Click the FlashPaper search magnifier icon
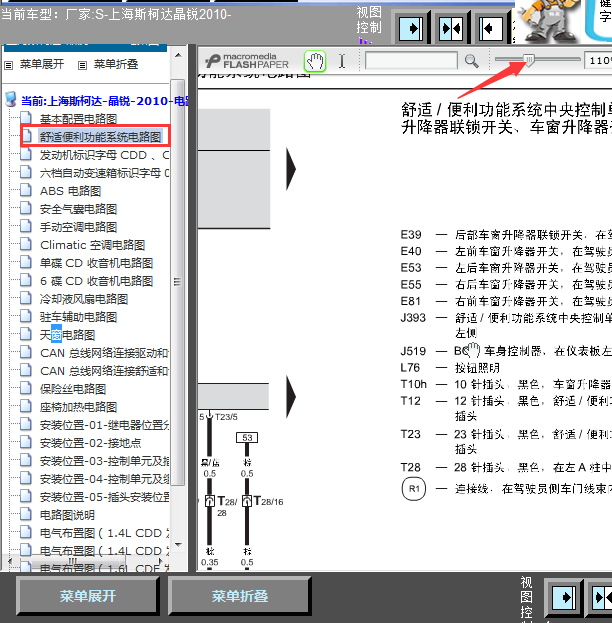This screenshot has height=623, width=612. [472, 61]
